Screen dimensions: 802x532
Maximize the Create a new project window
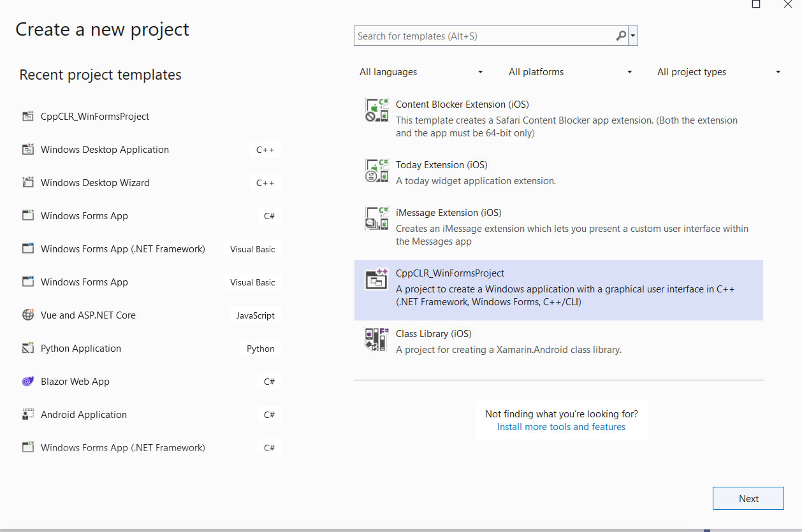tap(756, 4)
